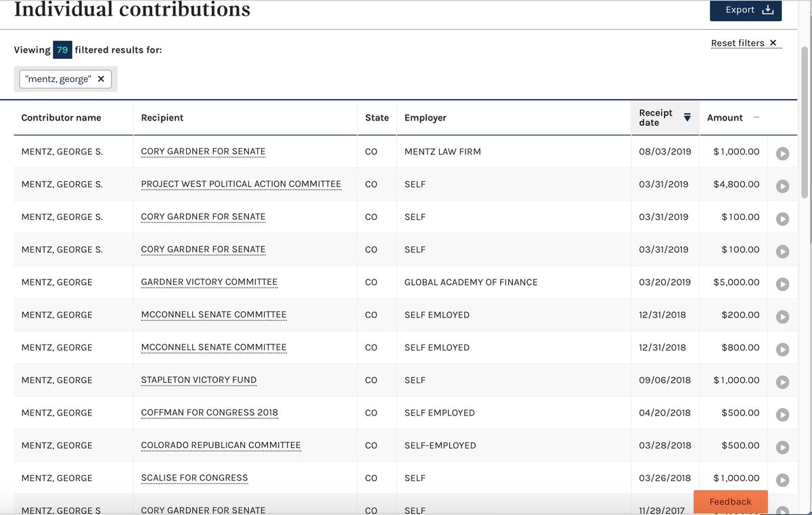Sort by Receipt date column arrow

point(687,117)
